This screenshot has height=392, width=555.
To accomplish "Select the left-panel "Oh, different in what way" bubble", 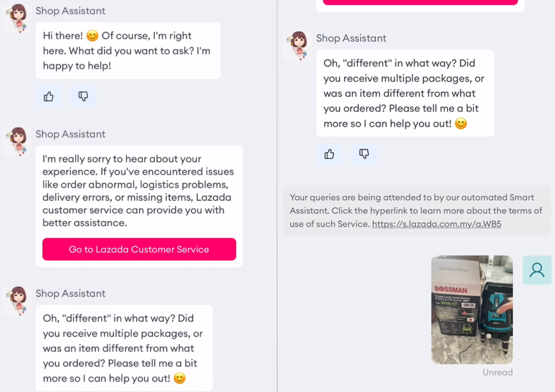I will (124, 348).
